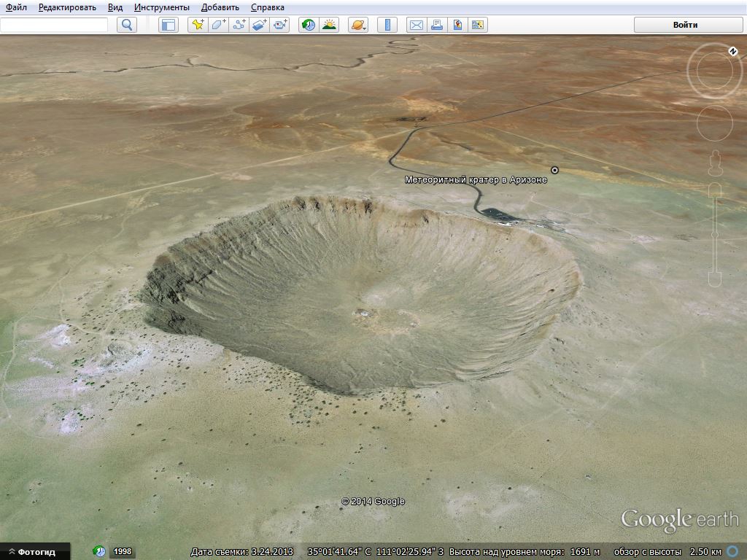Click the historical imagery icon in status bar
Screen dimensions: 747x560
[x=99, y=551]
